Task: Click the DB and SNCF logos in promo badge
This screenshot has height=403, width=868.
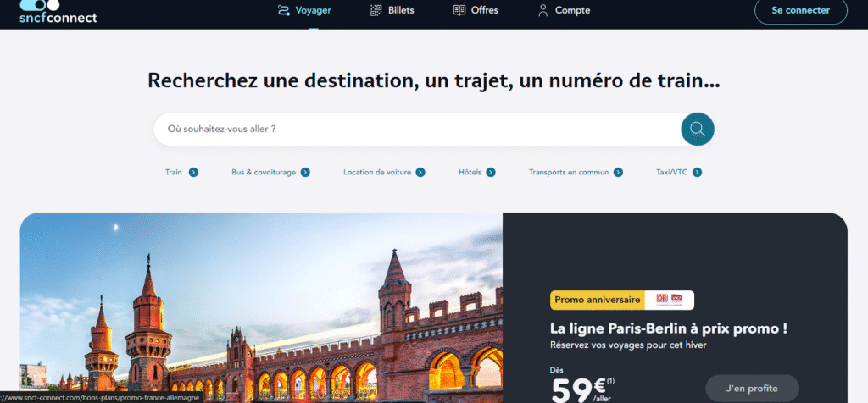Action: point(670,300)
